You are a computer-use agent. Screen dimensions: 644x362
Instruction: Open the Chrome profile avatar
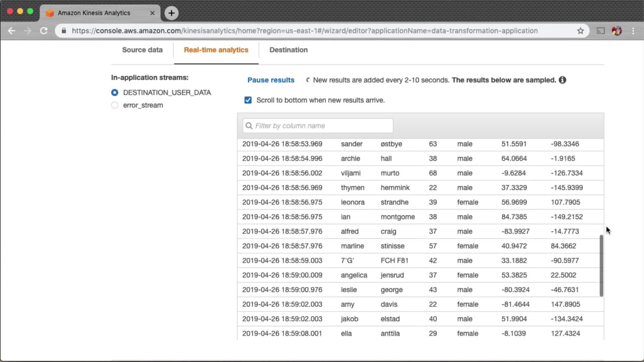pos(616,31)
